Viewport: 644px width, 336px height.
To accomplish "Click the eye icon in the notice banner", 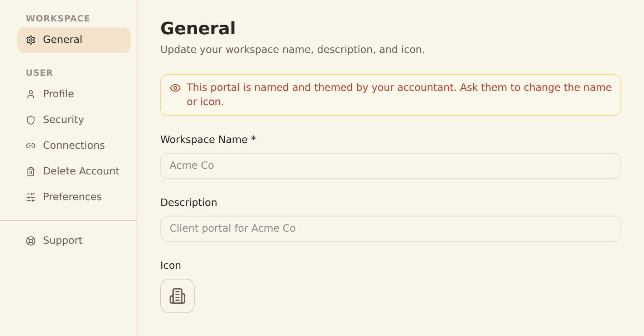I will [x=175, y=88].
